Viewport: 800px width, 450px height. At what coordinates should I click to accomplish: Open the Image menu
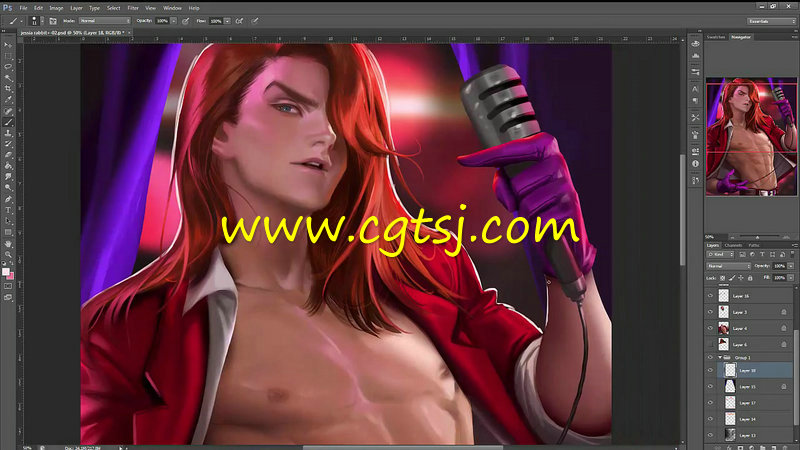click(x=56, y=8)
